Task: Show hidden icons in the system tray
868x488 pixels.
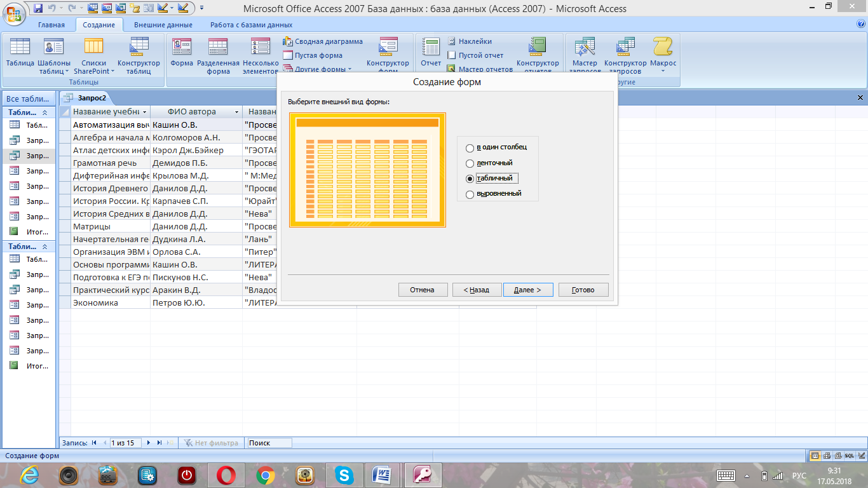Action: 747,475
